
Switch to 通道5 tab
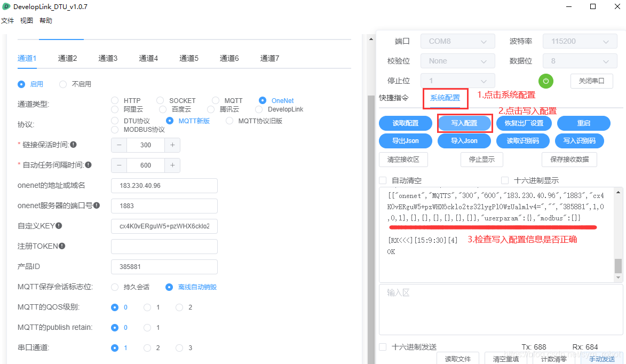(189, 58)
